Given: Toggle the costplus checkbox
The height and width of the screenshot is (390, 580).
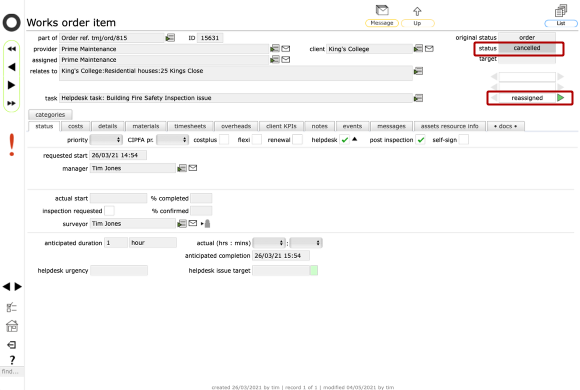Looking at the screenshot, I should 224,140.
